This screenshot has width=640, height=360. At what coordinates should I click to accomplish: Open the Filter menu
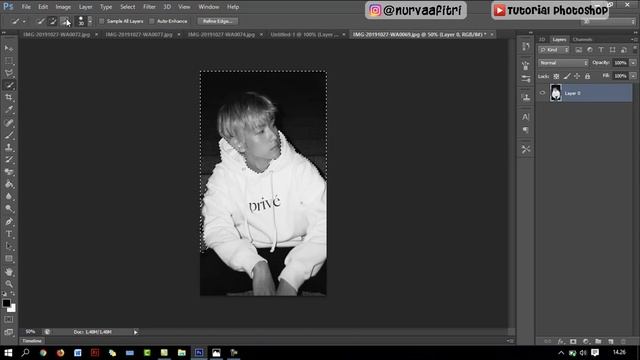click(149, 7)
